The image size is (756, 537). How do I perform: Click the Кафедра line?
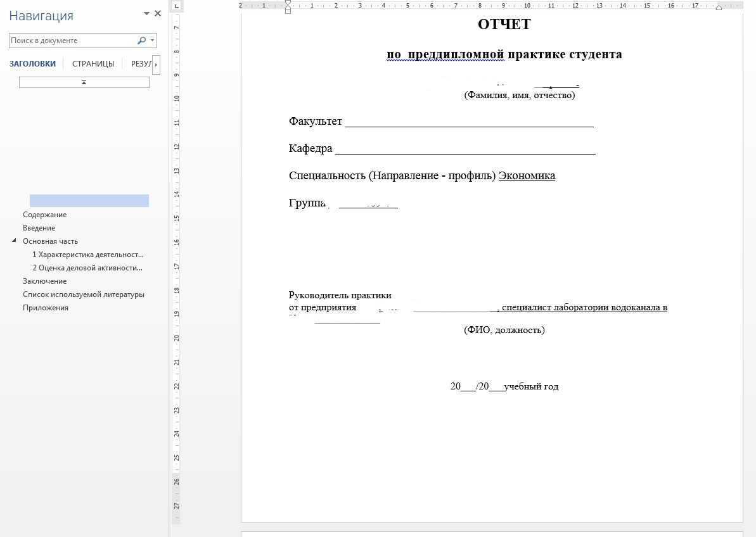click(442, 148)
